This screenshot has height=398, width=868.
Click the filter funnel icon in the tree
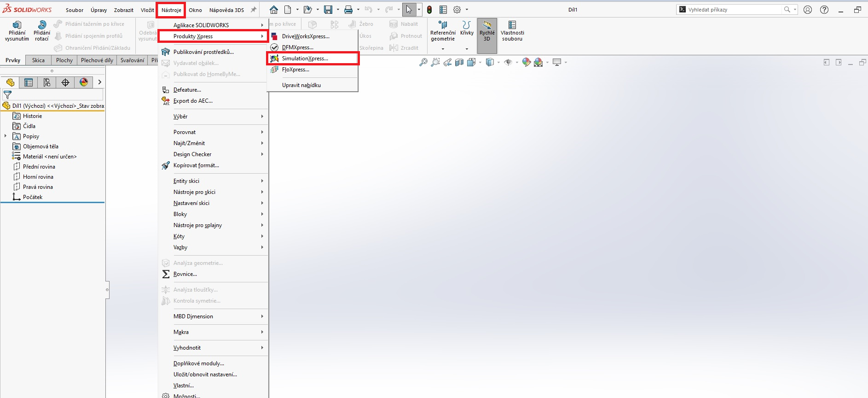[7, 95]
